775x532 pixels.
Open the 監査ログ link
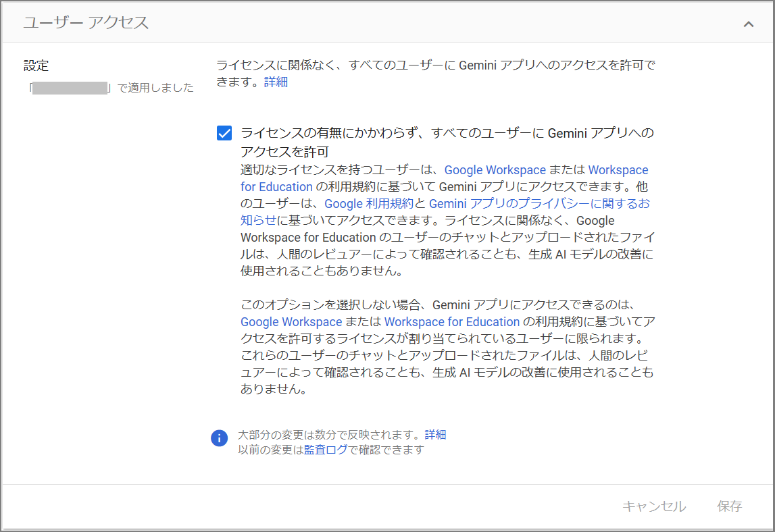(x=326, y=450)
